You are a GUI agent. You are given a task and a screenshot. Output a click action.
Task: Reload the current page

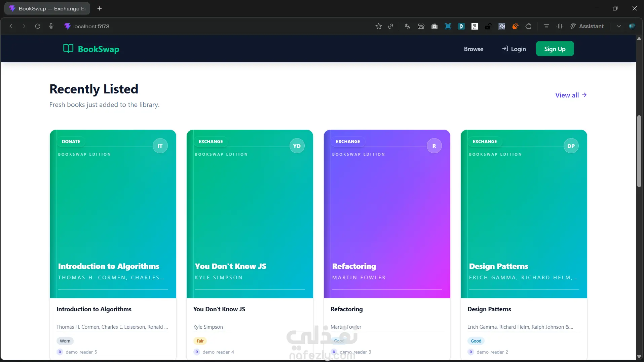pos(38,26)
